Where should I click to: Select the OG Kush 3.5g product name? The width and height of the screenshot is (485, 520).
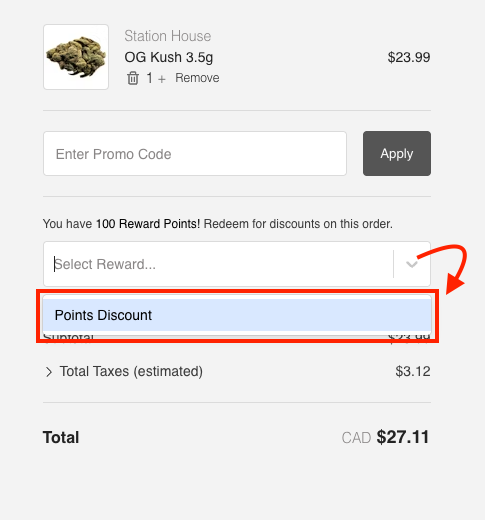[169, 57]
